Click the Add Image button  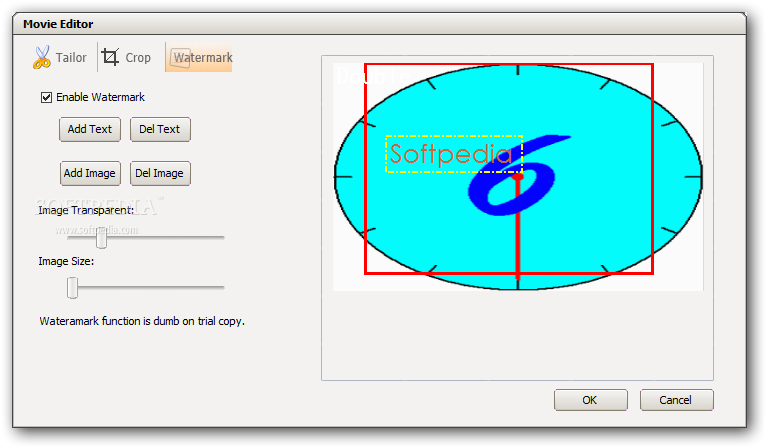90,173
